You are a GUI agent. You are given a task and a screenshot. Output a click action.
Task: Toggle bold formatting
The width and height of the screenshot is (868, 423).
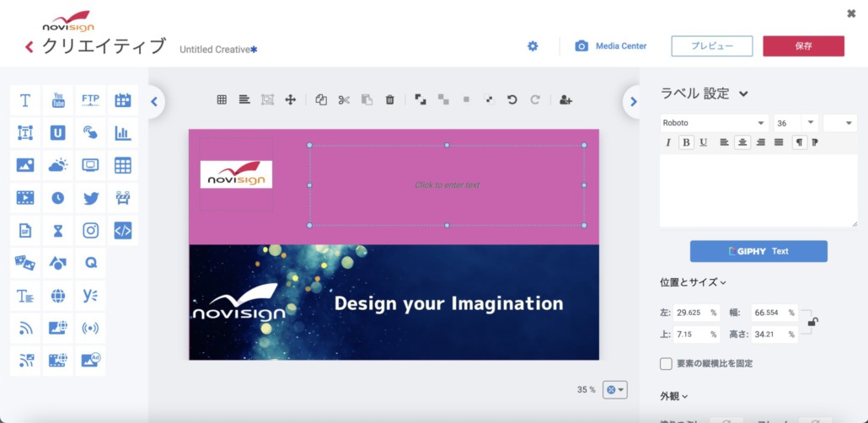(x=686, y=142)
